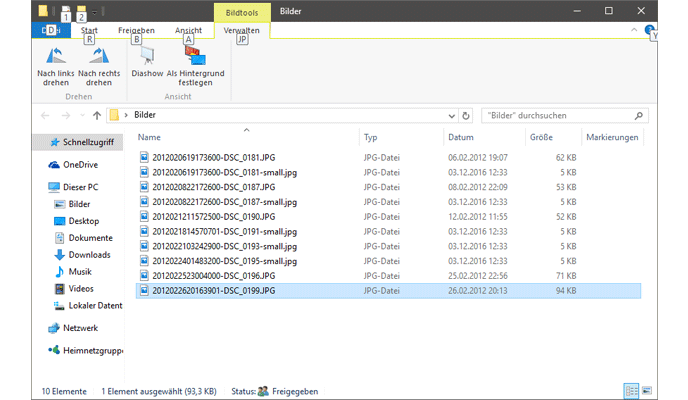Expand the address bar path dropdown
The width and height of the screenshot is (688, 400).
[x=450, y=115]
